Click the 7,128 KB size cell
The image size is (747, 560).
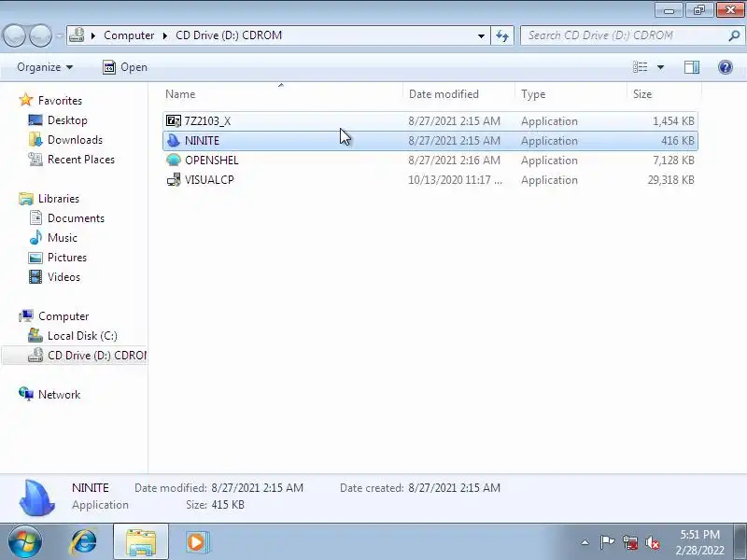pyautogui.click(x=673, y=160)
